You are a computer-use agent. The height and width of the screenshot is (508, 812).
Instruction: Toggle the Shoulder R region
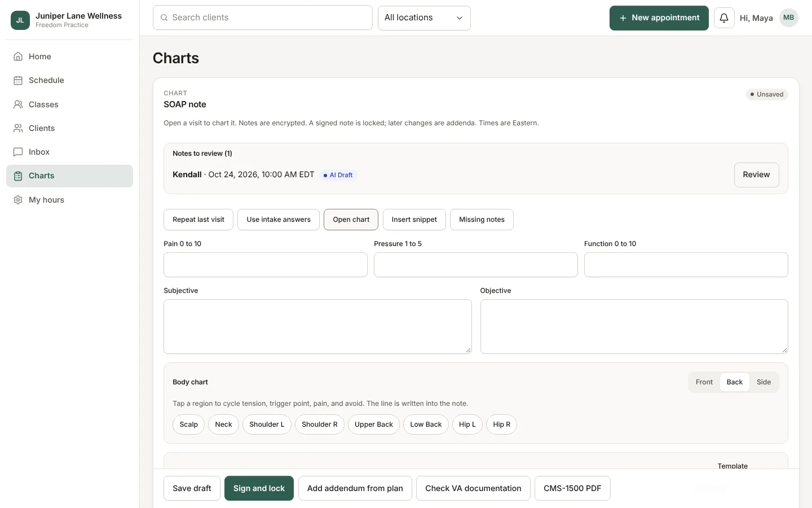coord(320,424)
